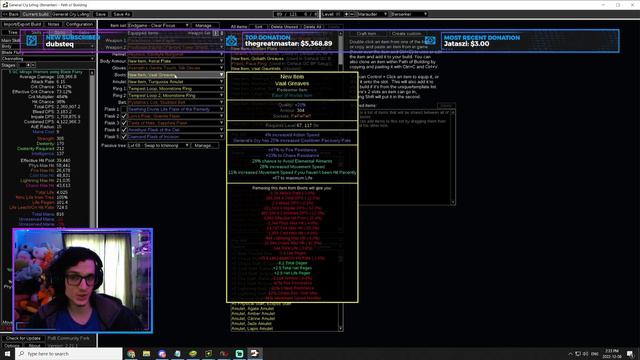Expand the Amulet slot dropdown
Image resolution: width=640 pixels, height=360 pixels.
176,82
